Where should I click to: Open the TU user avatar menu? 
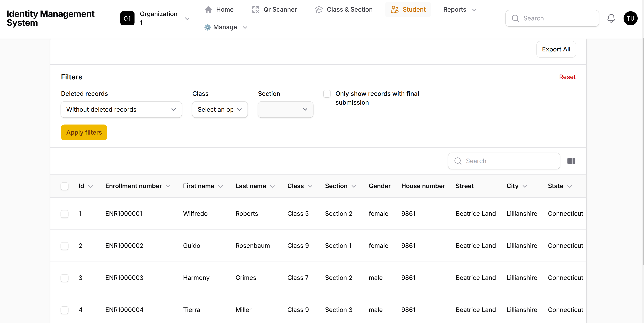(630, 18)
